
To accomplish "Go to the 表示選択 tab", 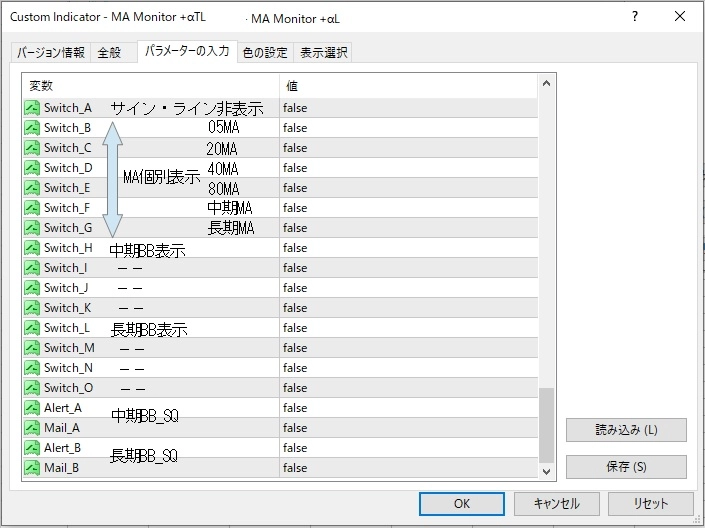I will [323, 53].
